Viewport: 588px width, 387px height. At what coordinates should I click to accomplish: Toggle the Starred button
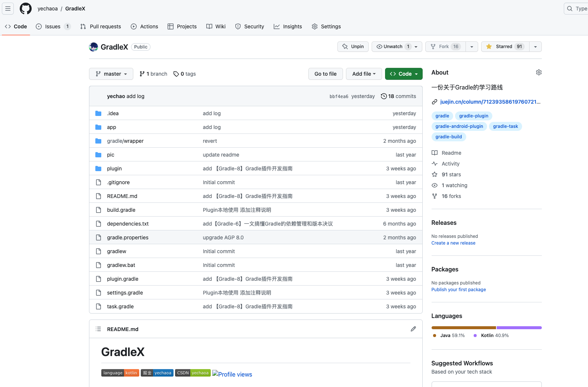(x=505, y=47)
